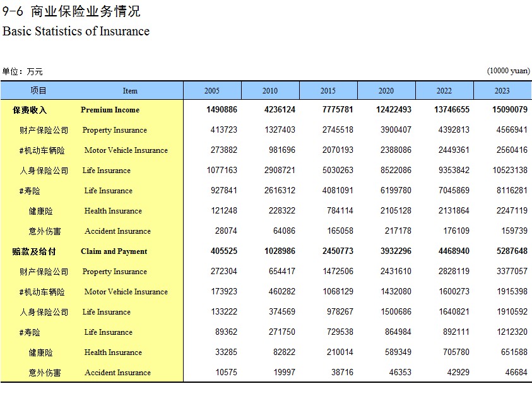
Task: Click the cell value 271750
Action: pyautogui.click(x=282, y=332)
